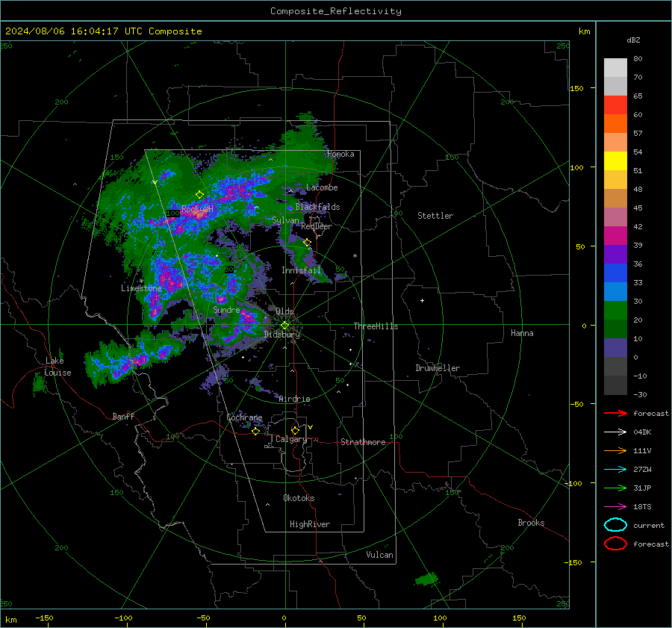Viewport: 672px width, 628px height.
Task: Click the Strathmore town label
Action: pos(363,442)
